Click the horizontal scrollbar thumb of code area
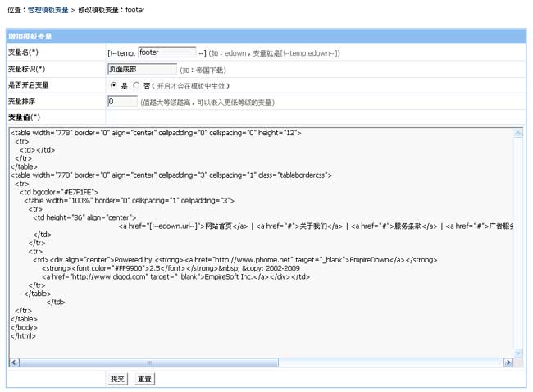 [148, 362]
